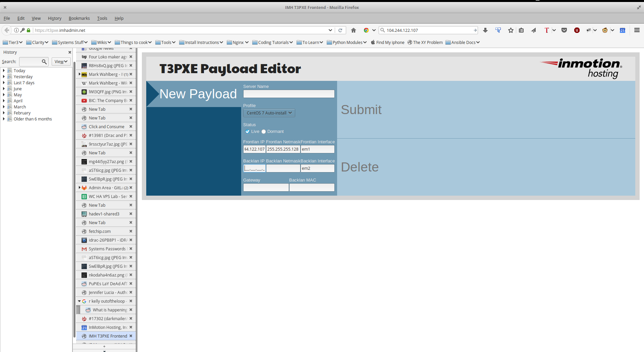
Task: Select the Dormant status radio button
Action: tap(264, 132)
